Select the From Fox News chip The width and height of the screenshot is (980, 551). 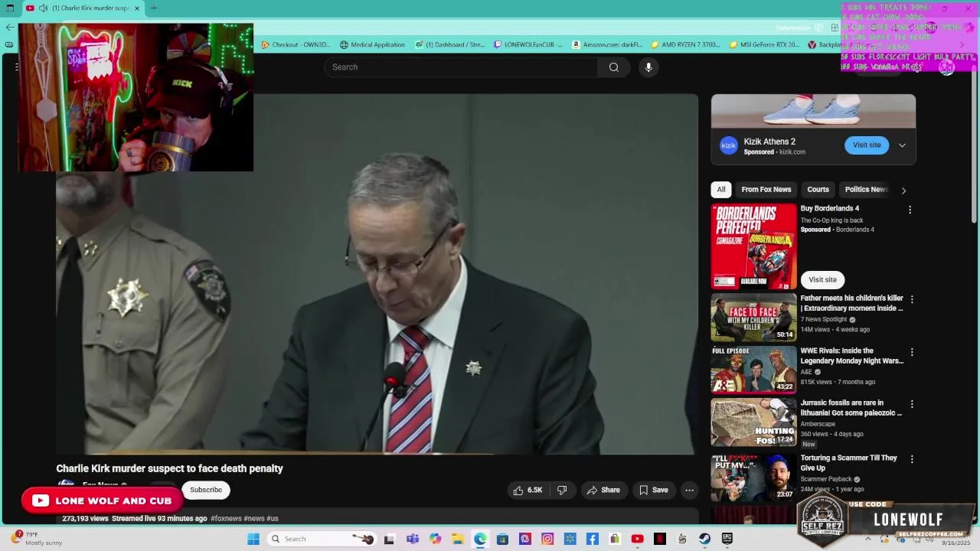tap(766, 190)
